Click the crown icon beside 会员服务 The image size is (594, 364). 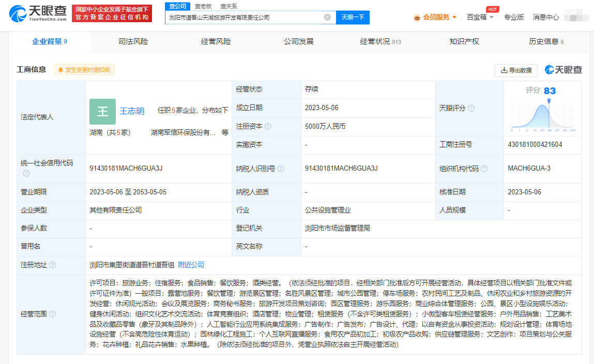[417, 18]
